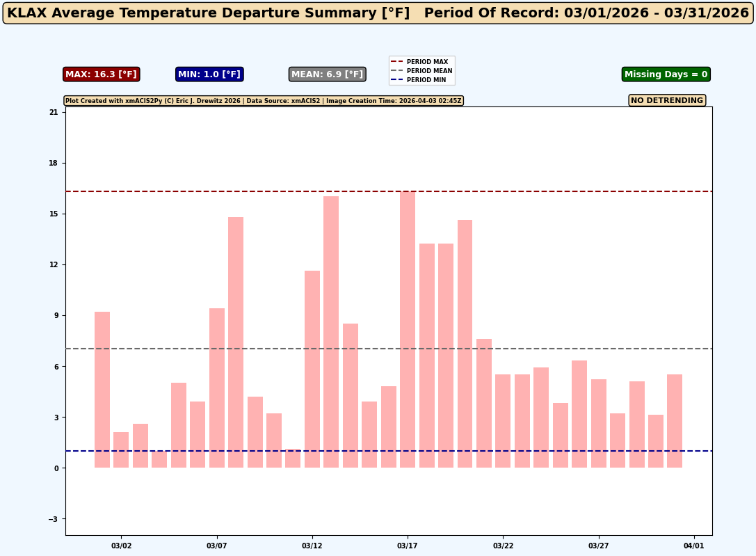Image resolution: width=756 pixels, height=556 pixels.
Task: Select the MIN: 1.0 [°F] blue badge
Action: point(209,74)
